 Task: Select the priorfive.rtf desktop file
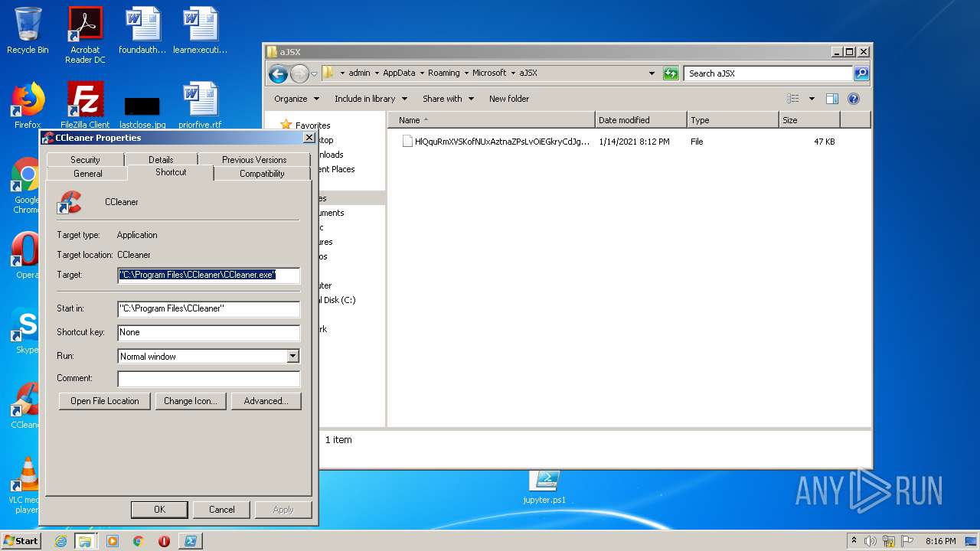(200, 106)
